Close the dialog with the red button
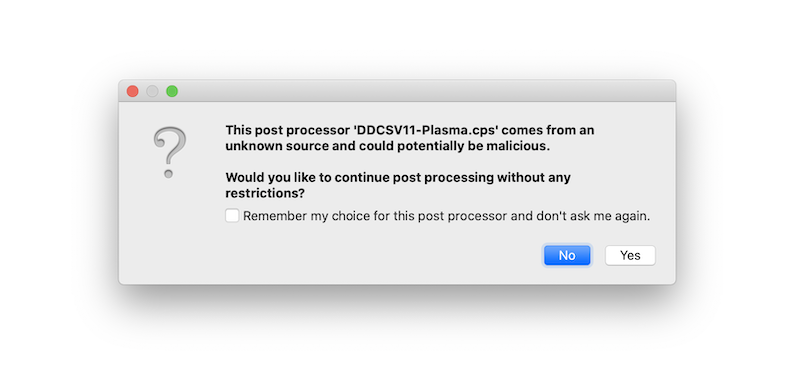The height and width of the screenshot is (383, 800). 133,91
